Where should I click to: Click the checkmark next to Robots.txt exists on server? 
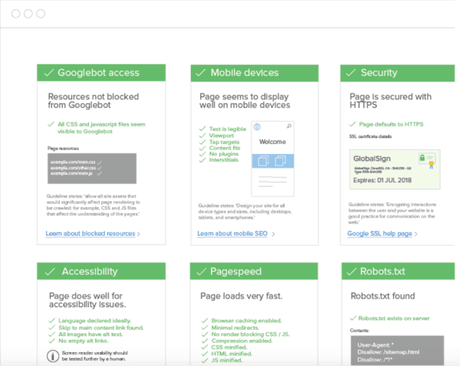[353, 318]
